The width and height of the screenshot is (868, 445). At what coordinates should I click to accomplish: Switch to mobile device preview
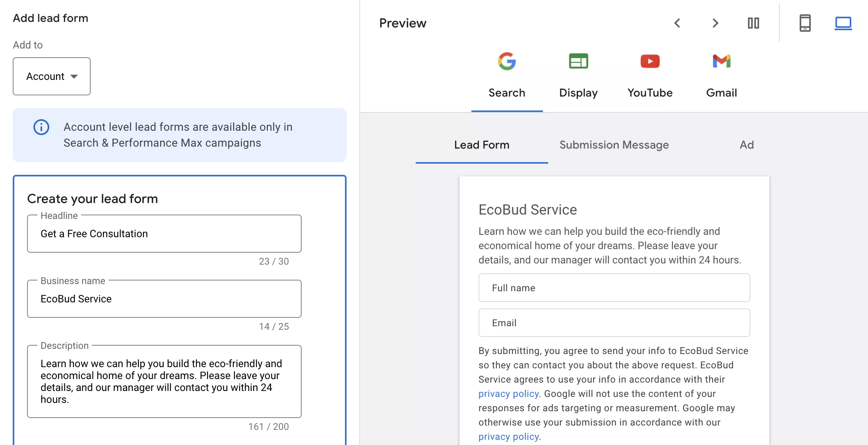pos(805,23)
